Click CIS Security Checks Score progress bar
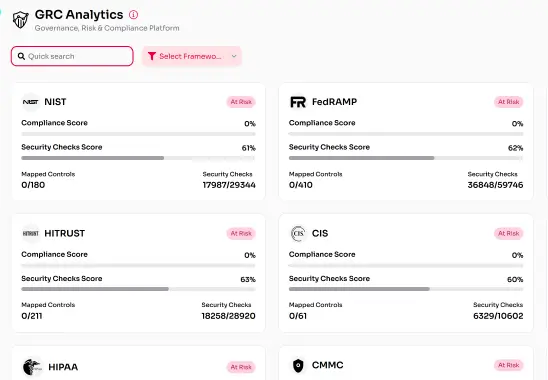The height and width of the screenshot is (380, 548). point(406,289)
